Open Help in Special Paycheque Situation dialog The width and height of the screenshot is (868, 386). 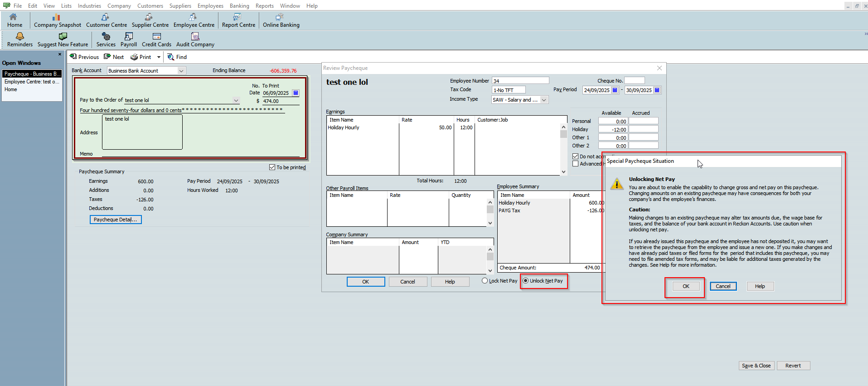tap(760, 286)
